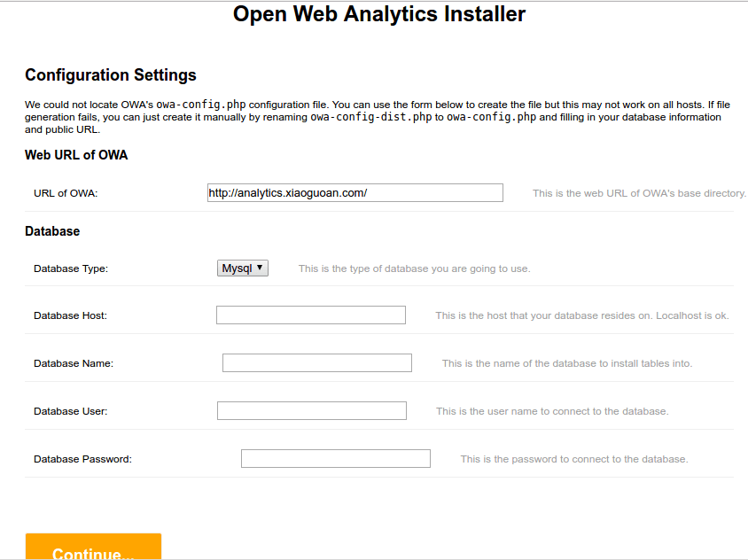The image size is (748, 560).
Task: Click the Web URL of OWA heading
Action: [76, 155]
